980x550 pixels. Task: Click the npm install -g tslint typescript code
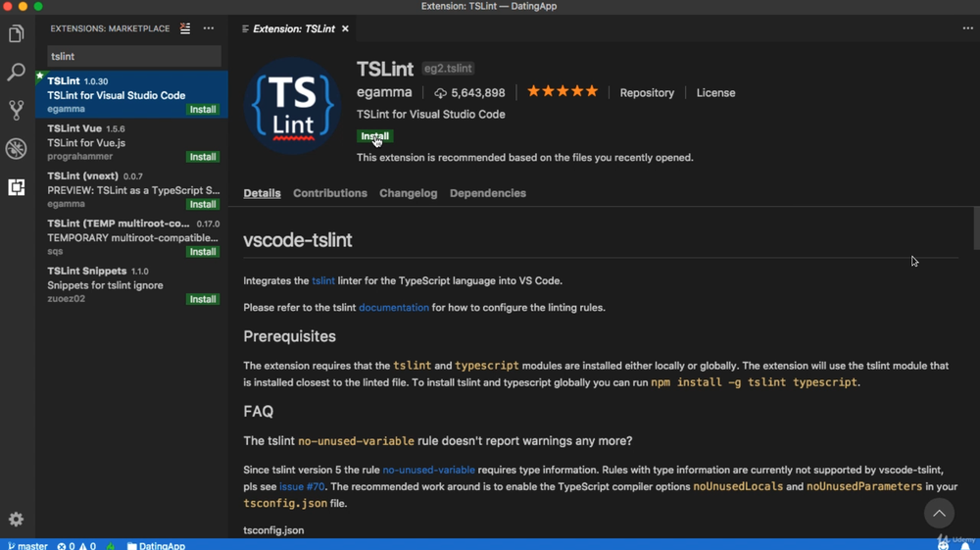coord(754,382)
